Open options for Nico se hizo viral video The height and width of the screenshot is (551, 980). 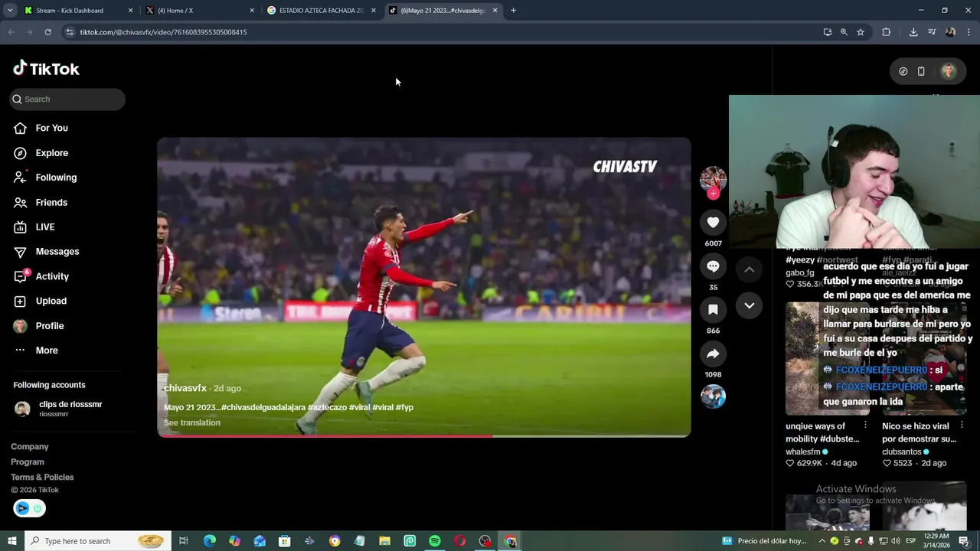pos(962,425)
